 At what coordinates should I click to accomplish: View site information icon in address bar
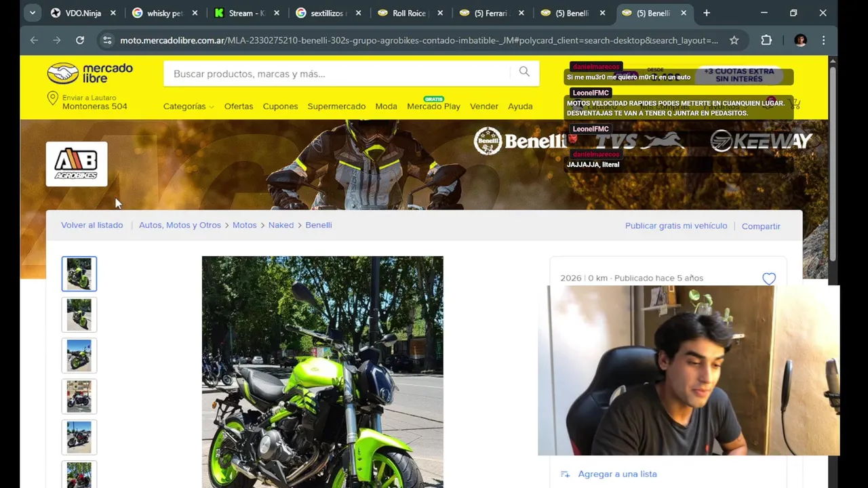[x=107, y=41]
